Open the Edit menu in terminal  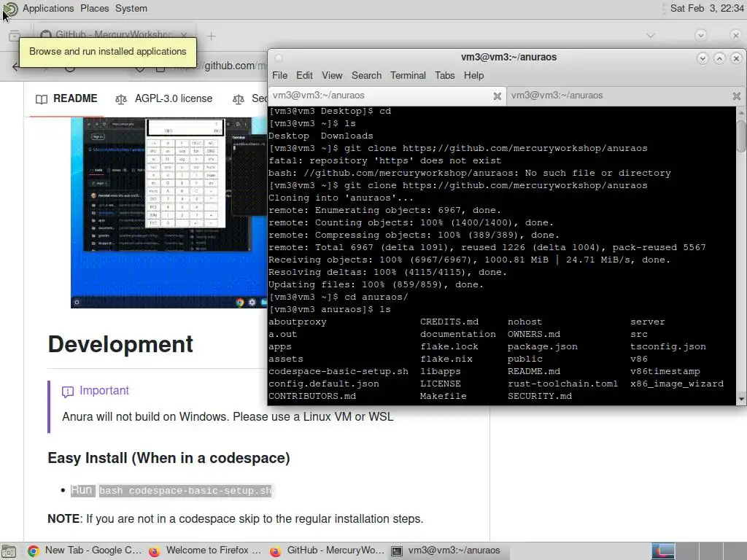304,75
